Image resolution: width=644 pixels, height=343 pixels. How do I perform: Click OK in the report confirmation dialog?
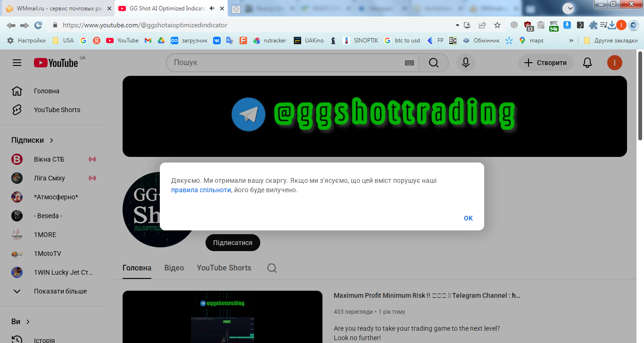[468, 218]
